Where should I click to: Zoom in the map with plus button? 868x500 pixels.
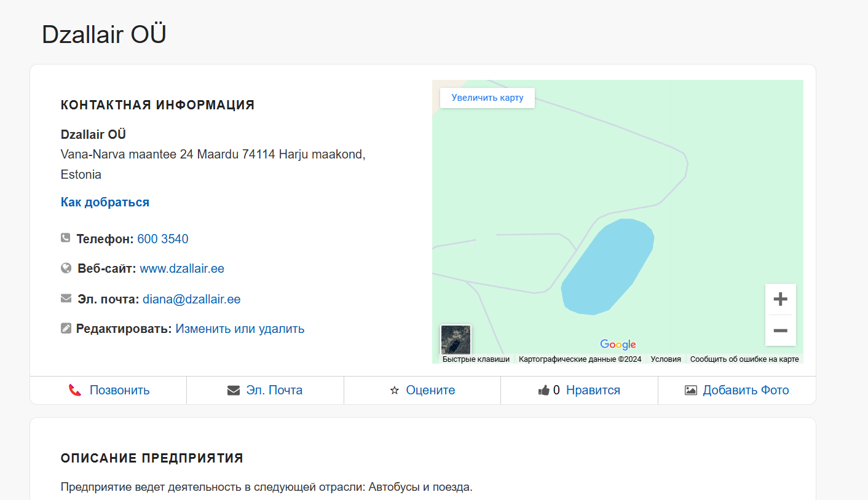(x=780, y=299)
